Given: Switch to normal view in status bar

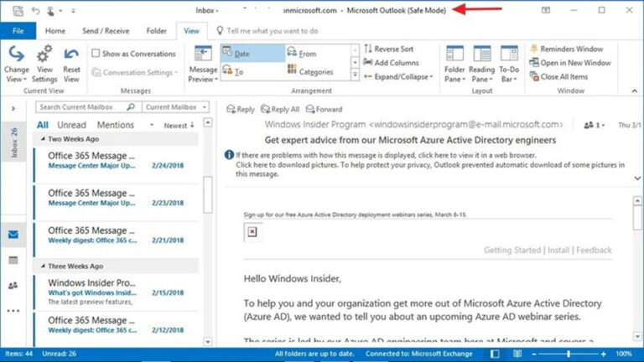Looking at the screenshot, I should (495, 354).
